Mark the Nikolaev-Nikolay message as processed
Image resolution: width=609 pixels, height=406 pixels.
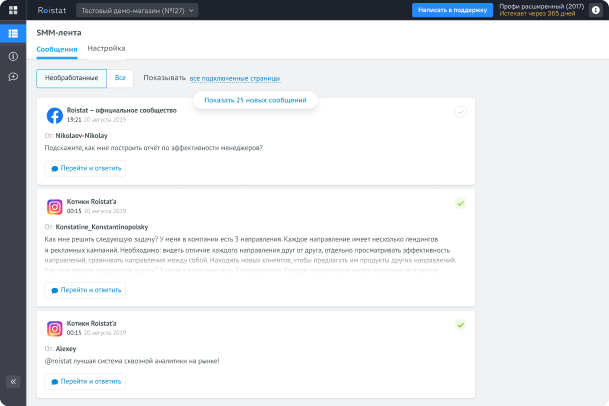point(461,112)
